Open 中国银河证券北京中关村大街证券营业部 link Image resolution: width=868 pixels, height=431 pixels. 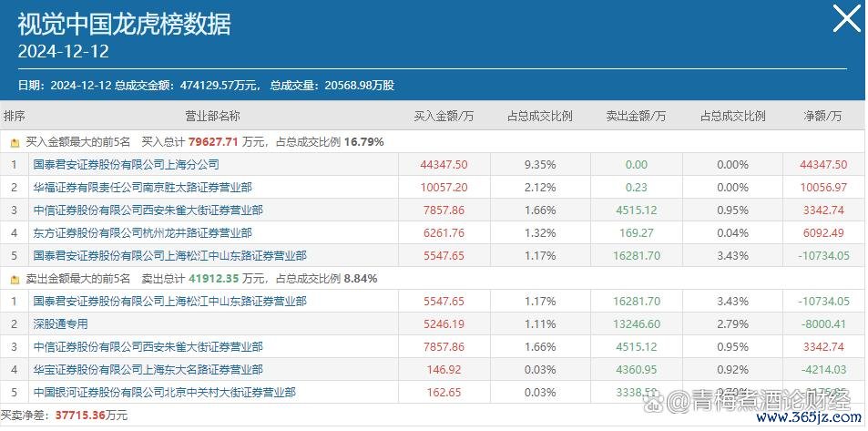(x=165, y=392)
